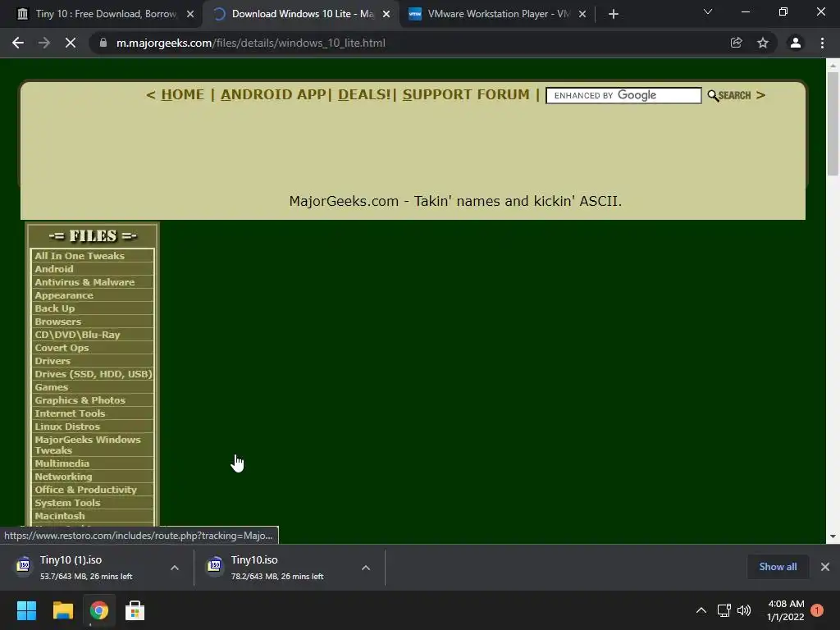Visit the DEALS! link
The height and width of the screenshot is (630, 840).
[364, 95]
